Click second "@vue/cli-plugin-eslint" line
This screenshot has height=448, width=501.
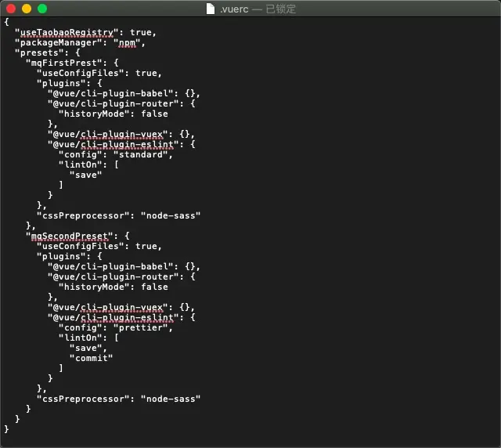(x=121, y=318)
